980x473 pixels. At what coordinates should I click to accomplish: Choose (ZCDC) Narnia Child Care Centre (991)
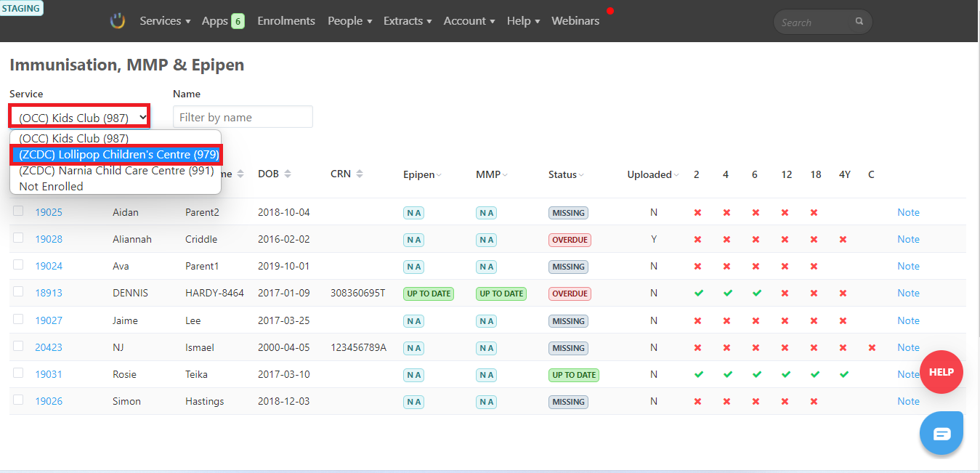pyautogui.click(x=116, y=171)
